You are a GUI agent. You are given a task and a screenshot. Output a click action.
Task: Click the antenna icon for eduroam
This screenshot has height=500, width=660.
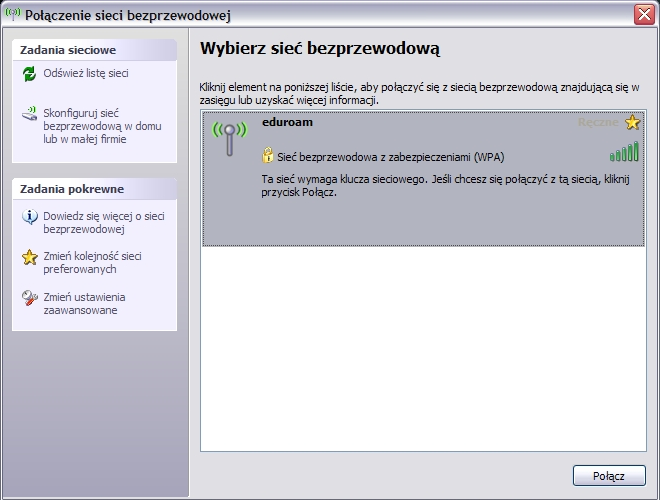[x=229, y=137]
